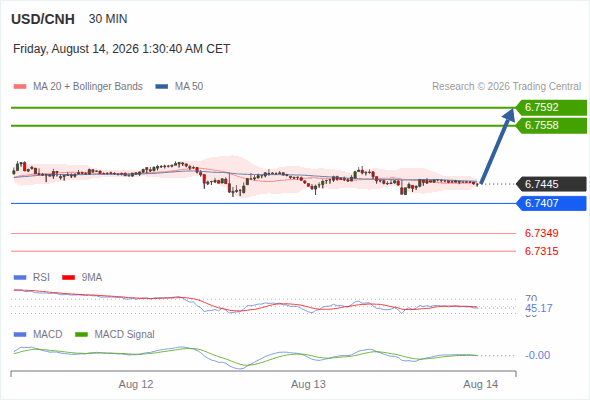Click the 6.7592 green resistance price tag
The height and width of the screenshot is (400, 590).
click(x=551, y=108)
